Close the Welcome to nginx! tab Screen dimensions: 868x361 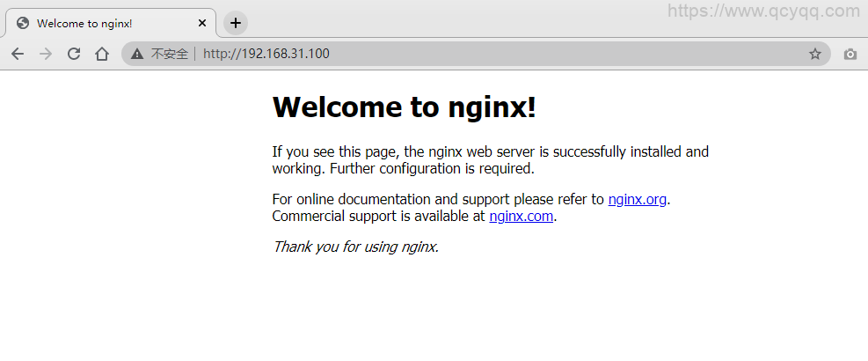point(202,23)
